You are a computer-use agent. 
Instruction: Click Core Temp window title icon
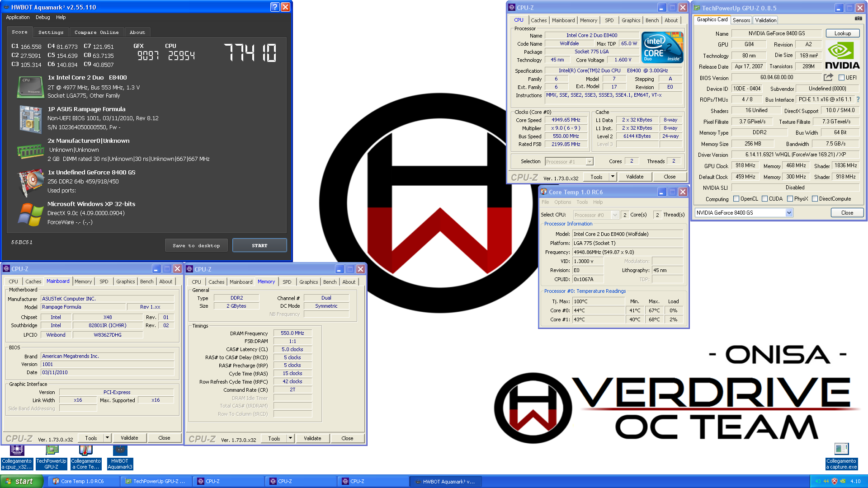544,192
